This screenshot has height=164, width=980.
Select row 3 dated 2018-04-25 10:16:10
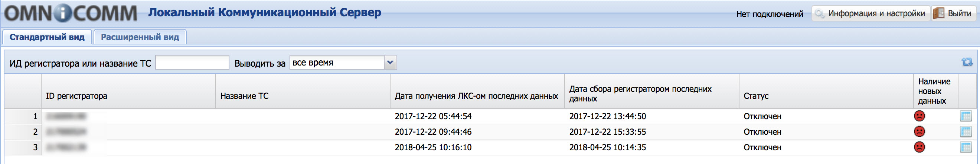pos(490,147)
